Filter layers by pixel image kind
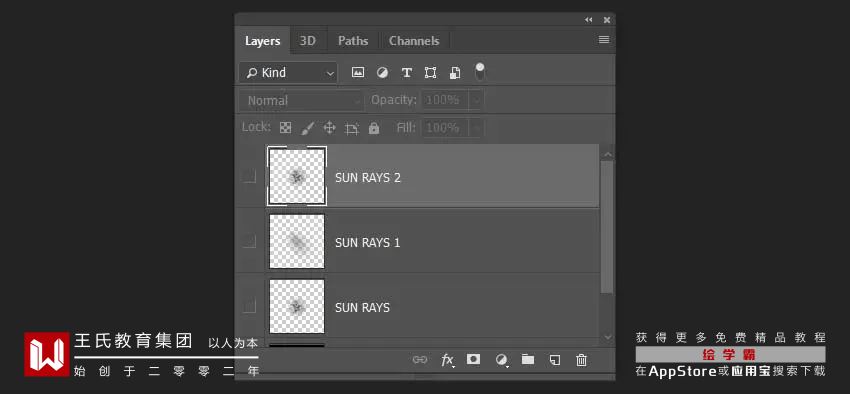850x394 pixels. [x=358, y=73]
